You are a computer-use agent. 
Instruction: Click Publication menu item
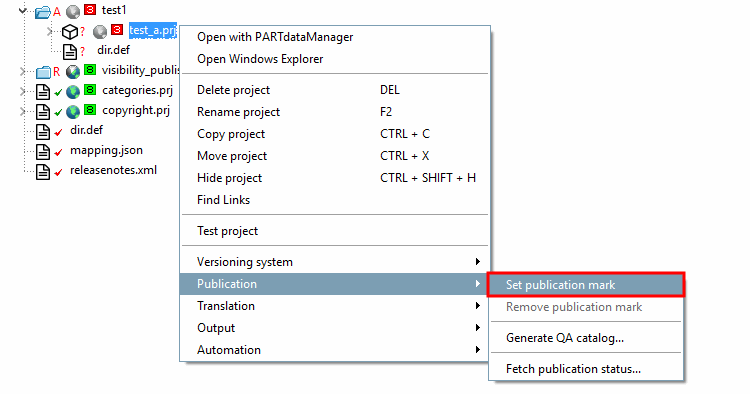pos(333,284)
